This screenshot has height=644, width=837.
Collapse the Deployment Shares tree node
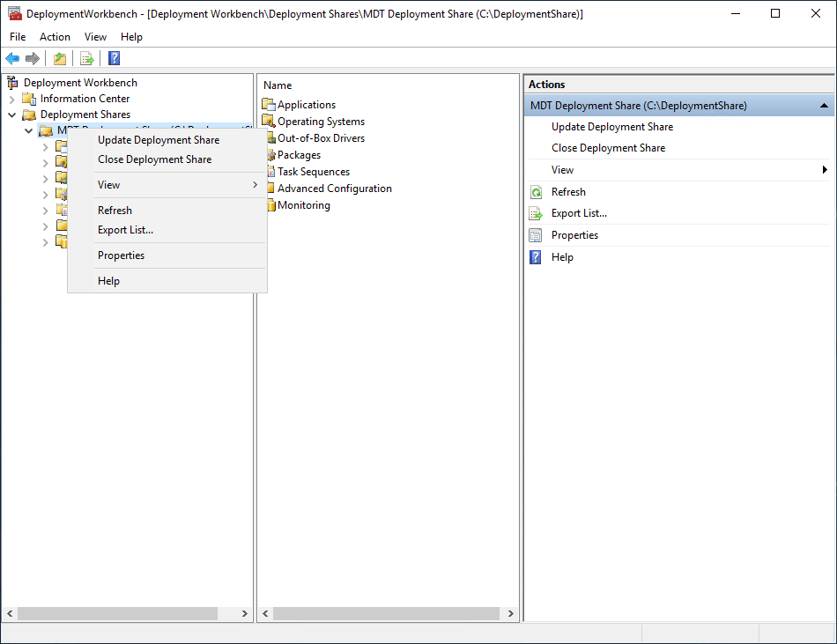click(x=12, y=115)
